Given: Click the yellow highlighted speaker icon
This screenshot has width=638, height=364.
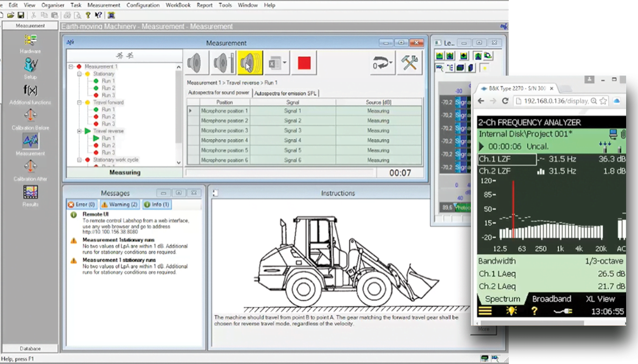Looking at the screenshot, I should point(250,64).
